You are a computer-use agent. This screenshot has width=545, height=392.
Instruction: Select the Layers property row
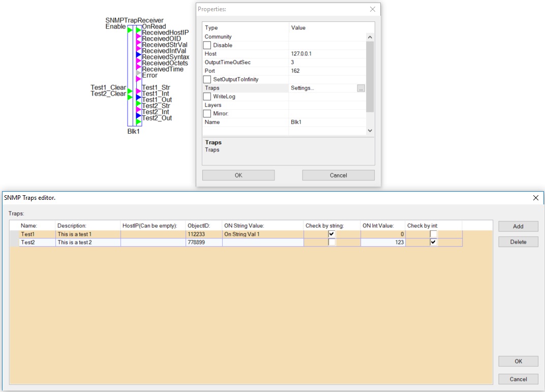[284, 105]
